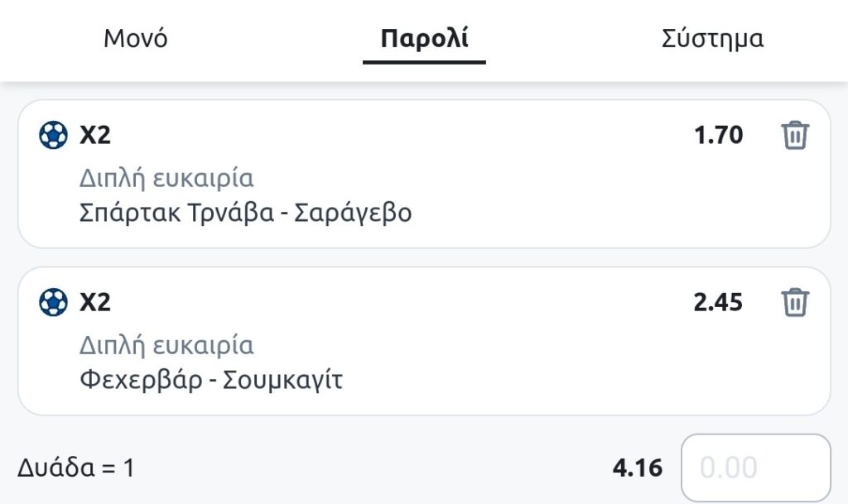Open the Σύστημα tab
Screen dimensions: 848x504
pyautogui.click(x=712, y=39)
